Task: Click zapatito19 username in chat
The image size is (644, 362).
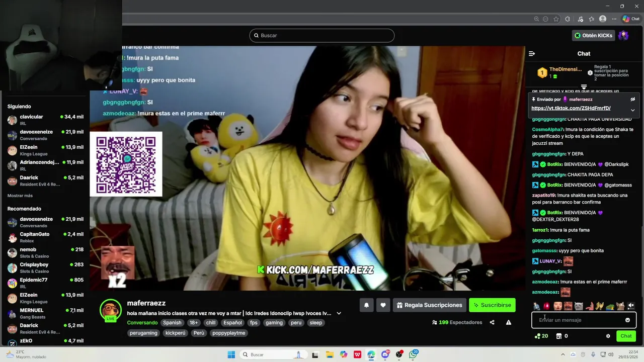Action: [544, 195]
